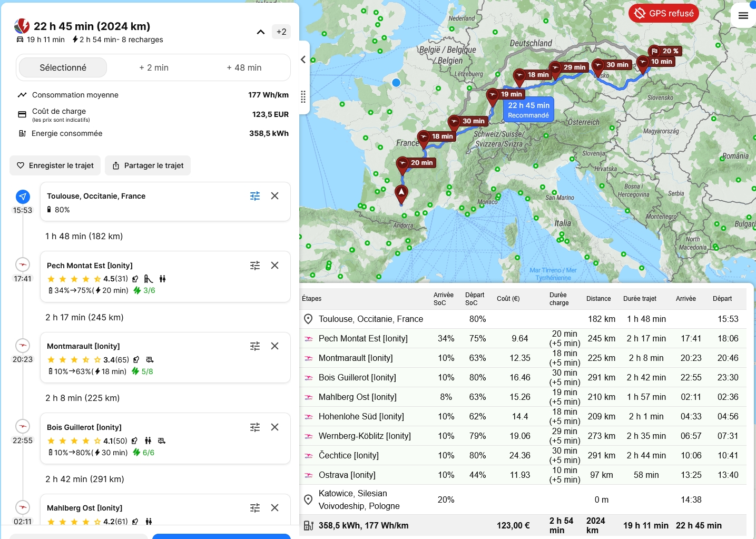Viewport: 756px width, 539px height.
Task: Open settings for Toulouse departure waypoint
Action: pyautogui.click(x=255, y=196)
